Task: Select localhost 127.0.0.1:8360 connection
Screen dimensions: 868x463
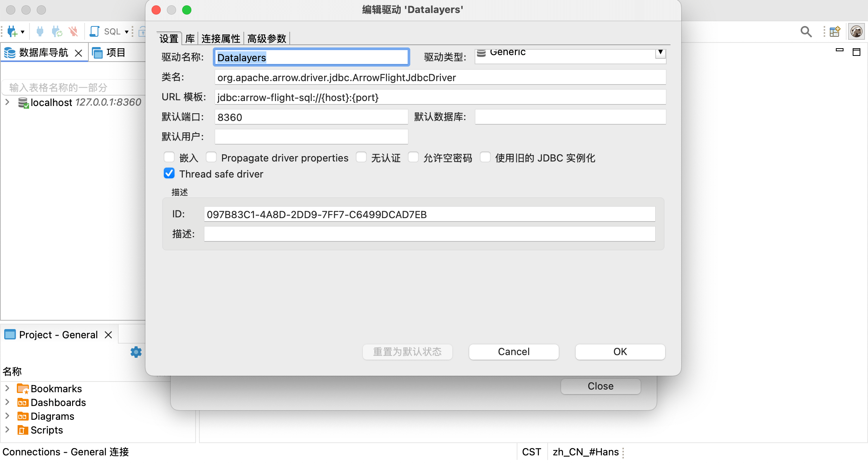Action: 86,102
